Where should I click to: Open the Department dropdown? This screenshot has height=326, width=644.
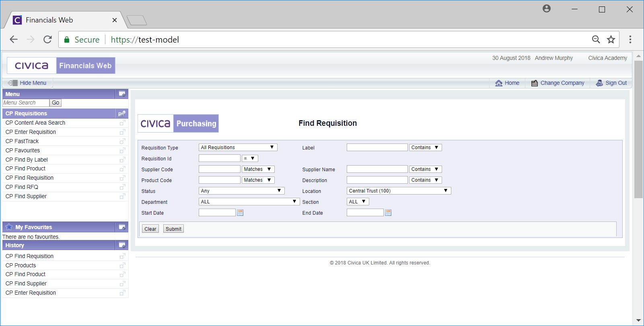pyautogui.click(x=249, y=202)
